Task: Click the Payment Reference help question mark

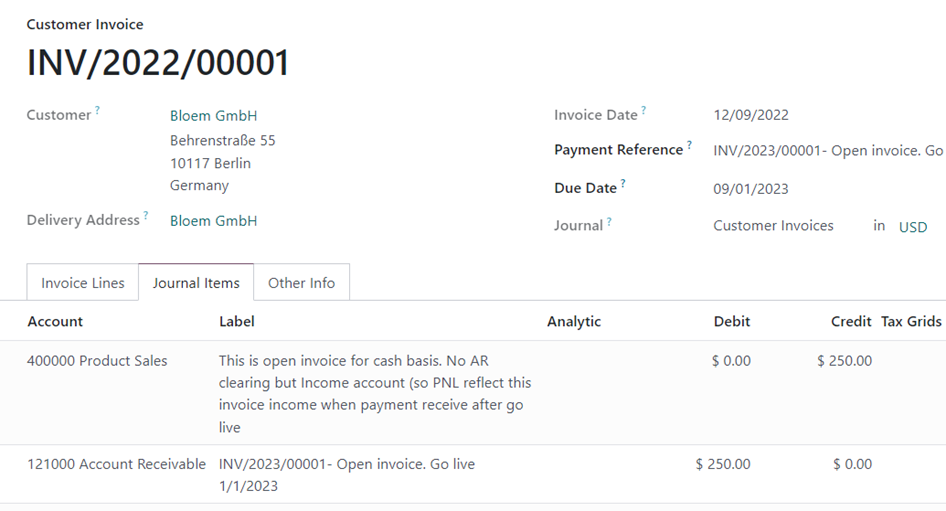Action: (689, 144)
